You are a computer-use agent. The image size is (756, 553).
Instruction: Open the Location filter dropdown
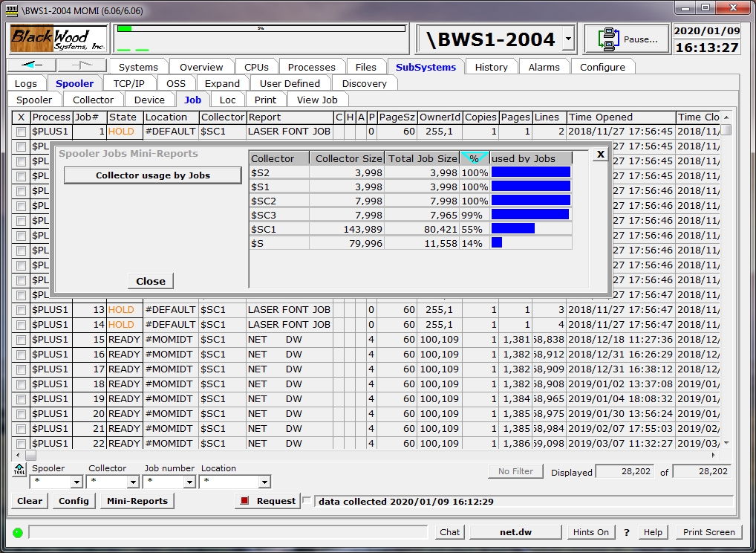[x=264, y=482]
